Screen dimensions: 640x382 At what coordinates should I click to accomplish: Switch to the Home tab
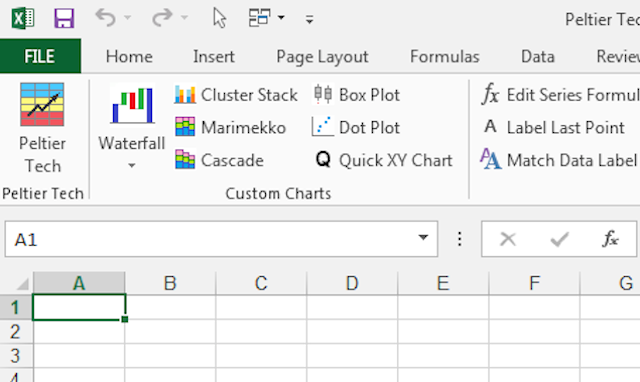coord(129,56)
